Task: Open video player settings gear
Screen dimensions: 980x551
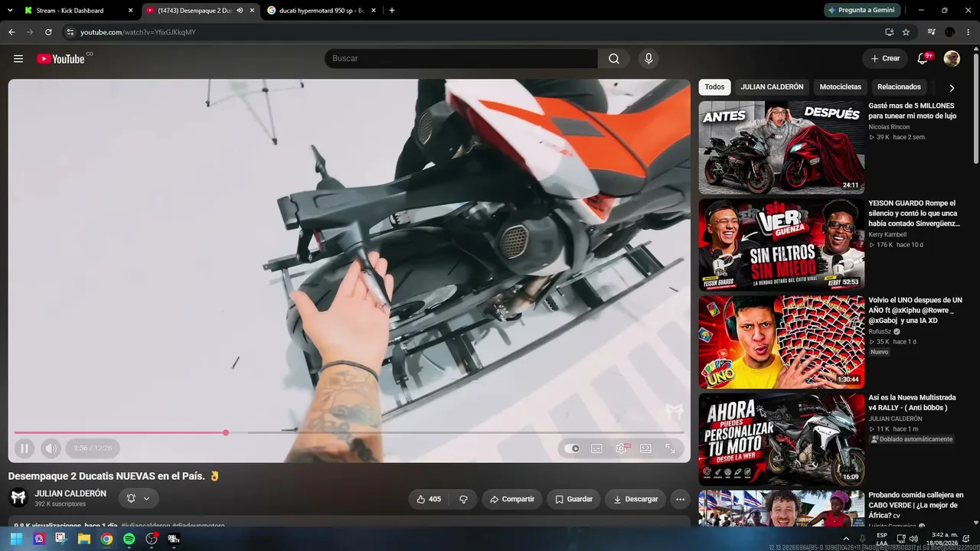Action: point(621,448)
